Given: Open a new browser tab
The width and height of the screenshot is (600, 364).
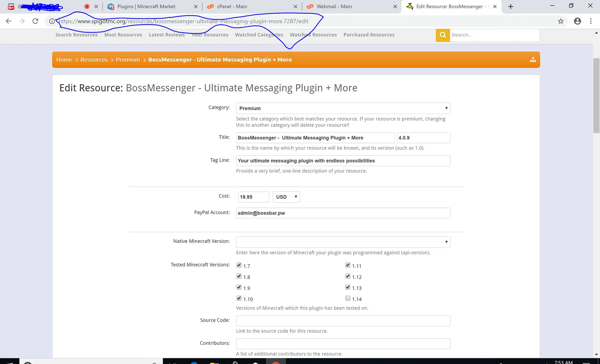Looking at the screenshot, I should tap(511, 7).
